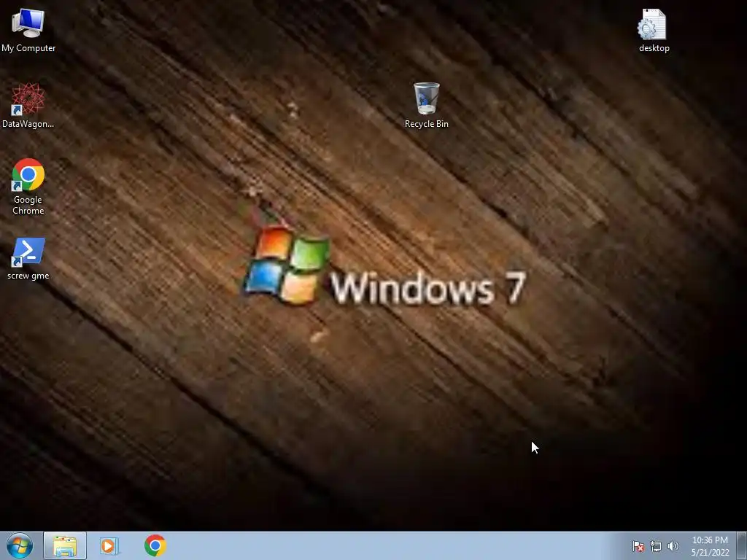
Task: Open Action Center flag tray icon
Action: point(638,546)
